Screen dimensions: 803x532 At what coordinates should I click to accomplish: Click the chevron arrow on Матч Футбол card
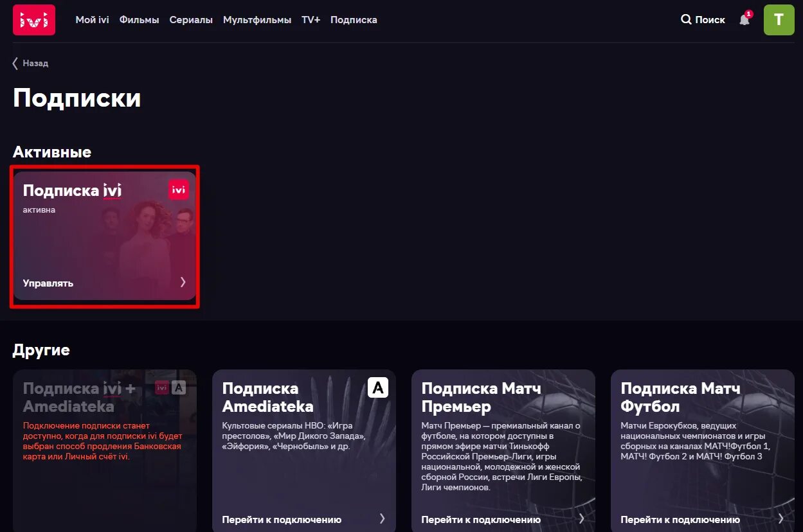[x=780, y=519]
